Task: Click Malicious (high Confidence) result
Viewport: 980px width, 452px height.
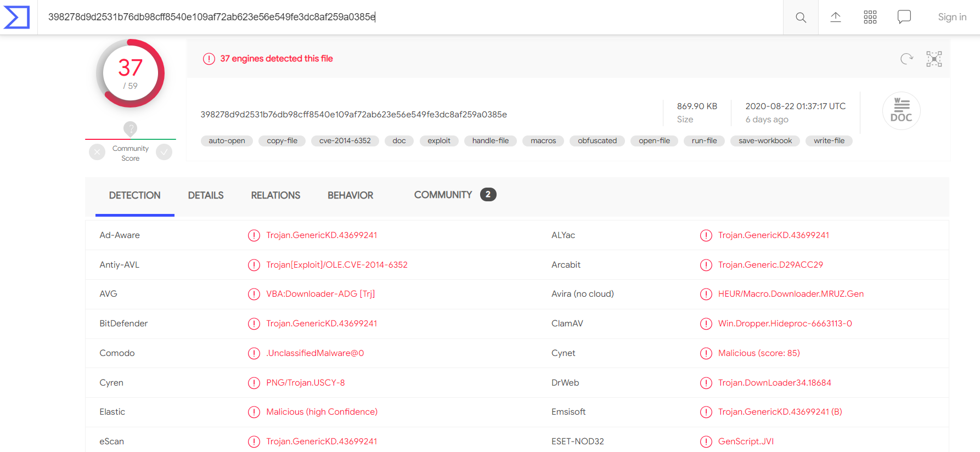Action: coord(322,412)
